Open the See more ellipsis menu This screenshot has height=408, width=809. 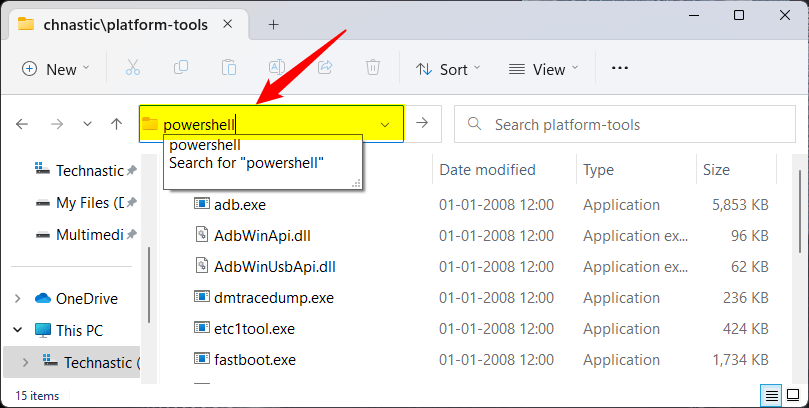click(x=620, y=69)
